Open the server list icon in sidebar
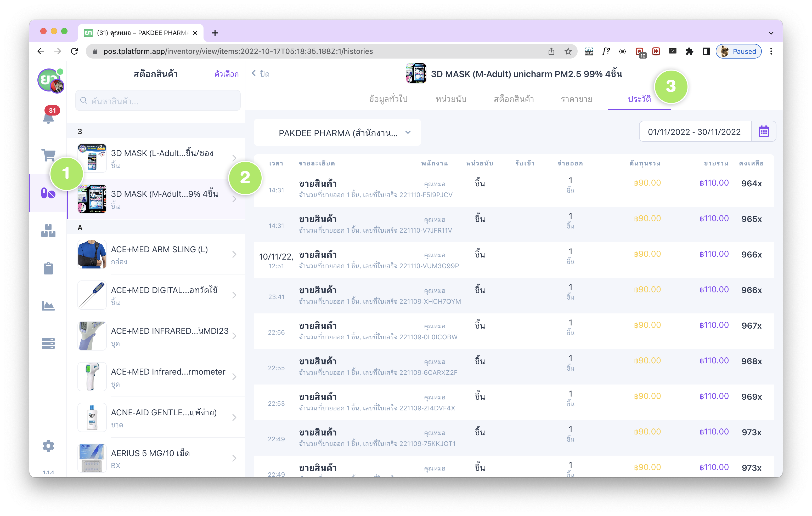The width and height of the screenshot is (812, 516). [48, 343]
